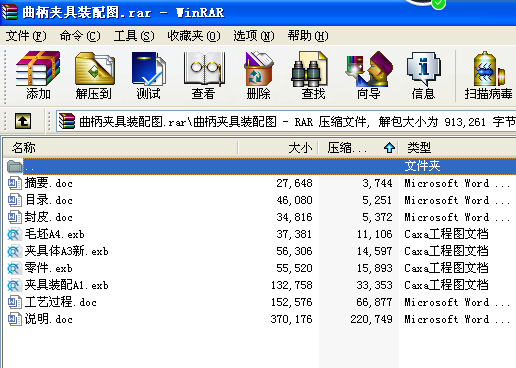Image resolution: width=516 pixels, height=368 pixels.
Task: Click the Extract To (解压到) toolbar icon
Action: point(94,75)
